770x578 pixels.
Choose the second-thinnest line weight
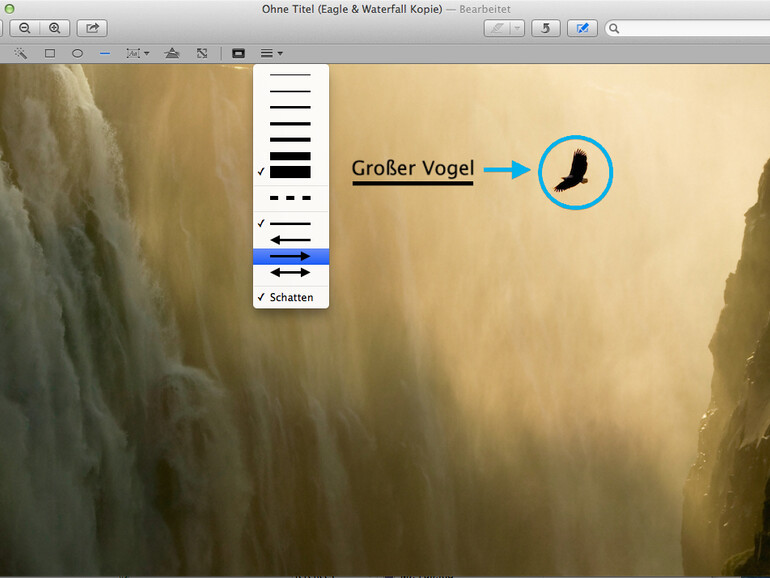coord(291,91)
